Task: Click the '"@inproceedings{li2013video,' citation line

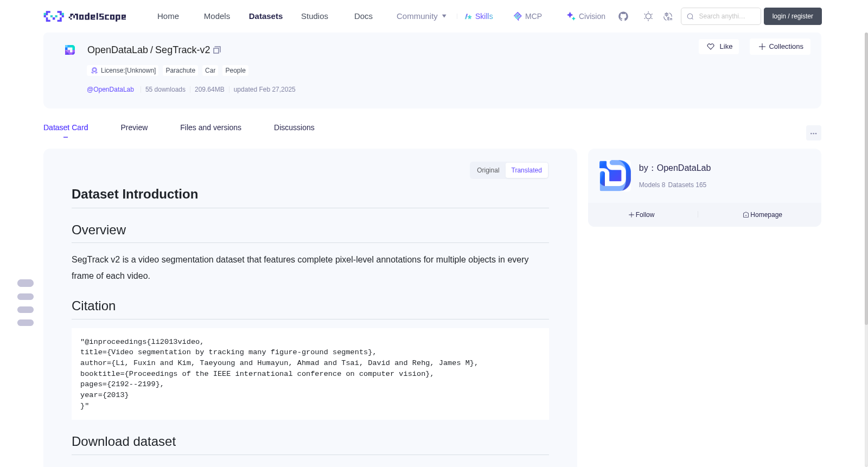Action: (142, 342)
